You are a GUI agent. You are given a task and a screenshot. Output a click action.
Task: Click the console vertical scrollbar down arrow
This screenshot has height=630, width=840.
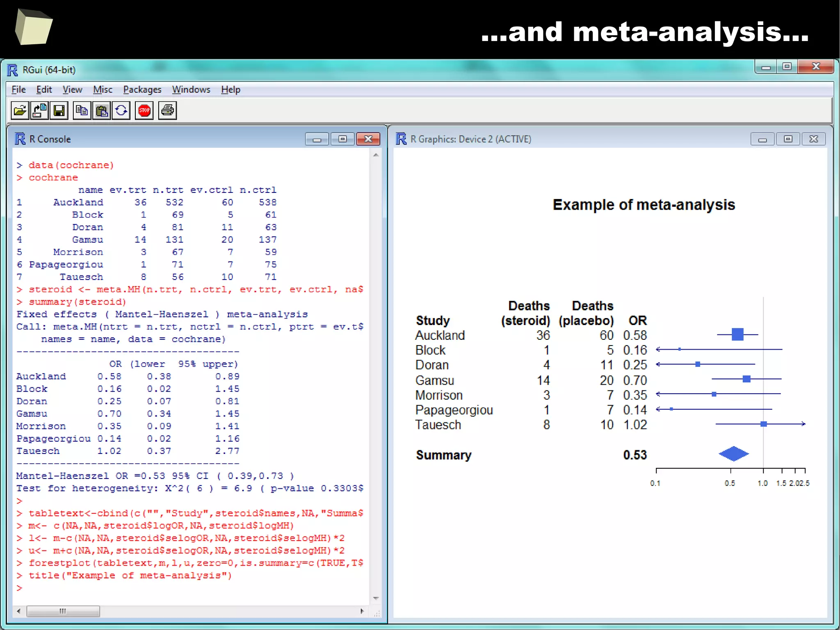(x=376, y=598)
